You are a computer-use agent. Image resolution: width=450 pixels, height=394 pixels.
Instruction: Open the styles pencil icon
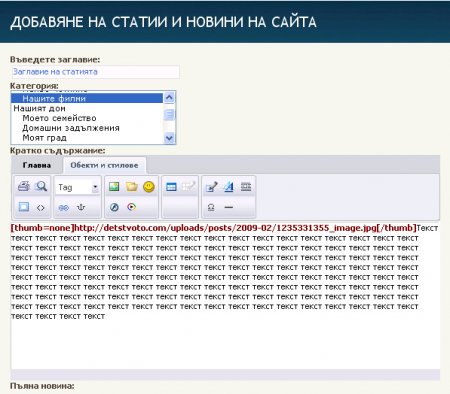[212, 187]
